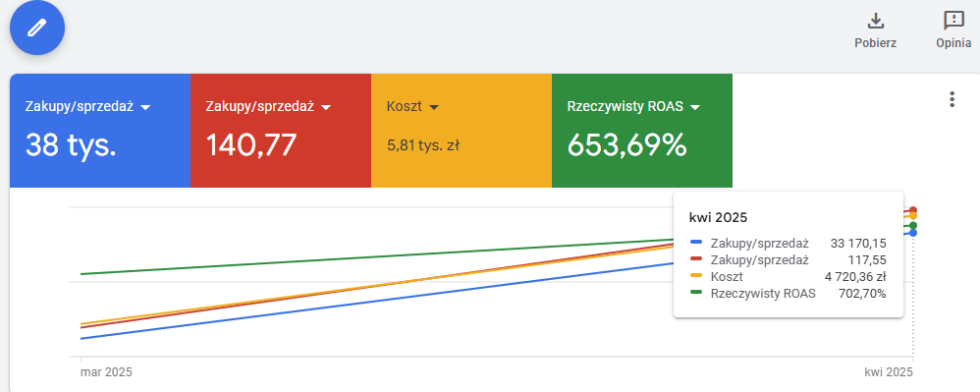Expand the red Zakupy/sprzedaż metric dropdown arrow
Screen dimensions: 980x392
(326, 107)
